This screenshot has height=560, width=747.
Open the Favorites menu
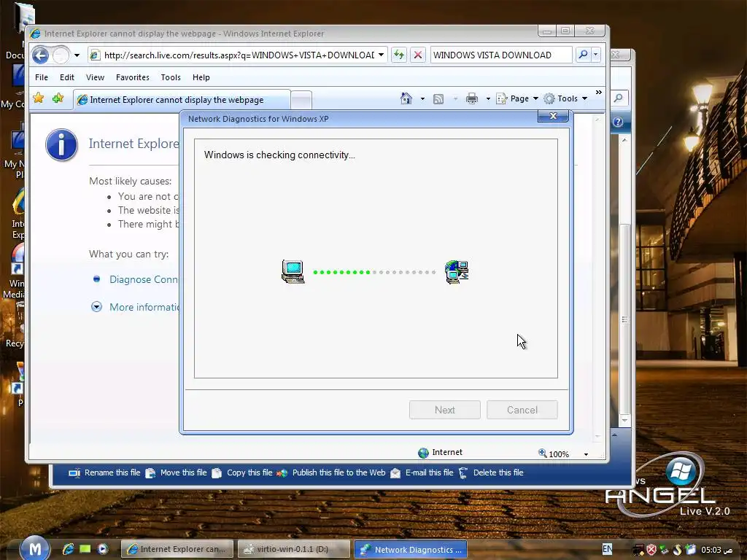coord(133,77)
